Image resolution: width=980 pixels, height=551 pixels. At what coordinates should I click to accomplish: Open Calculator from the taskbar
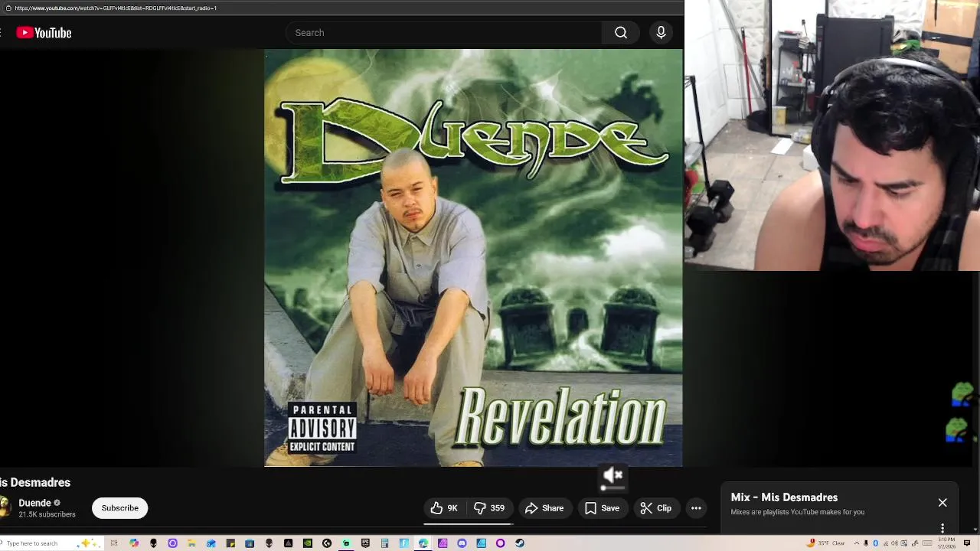click(384, 543)
